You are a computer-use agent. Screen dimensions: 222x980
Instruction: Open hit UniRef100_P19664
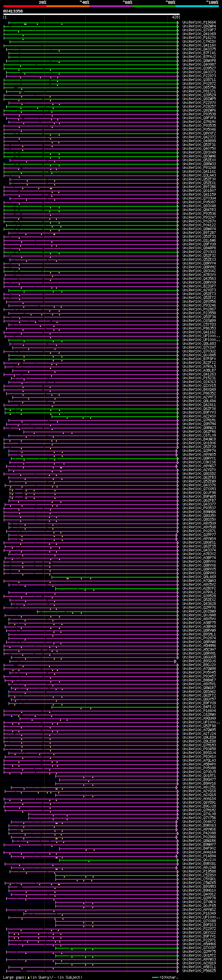pos(199,23)
